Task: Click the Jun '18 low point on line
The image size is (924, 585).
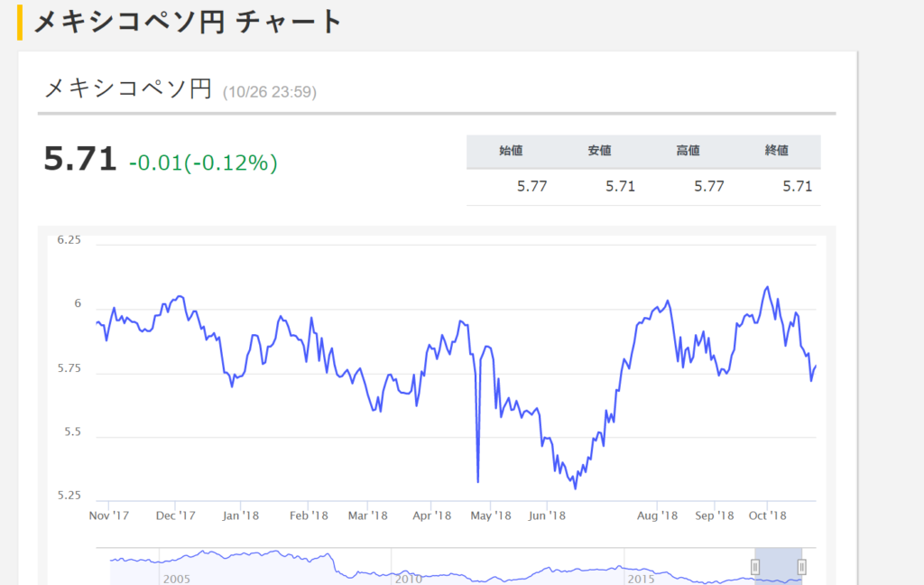Action: [575, 487]
